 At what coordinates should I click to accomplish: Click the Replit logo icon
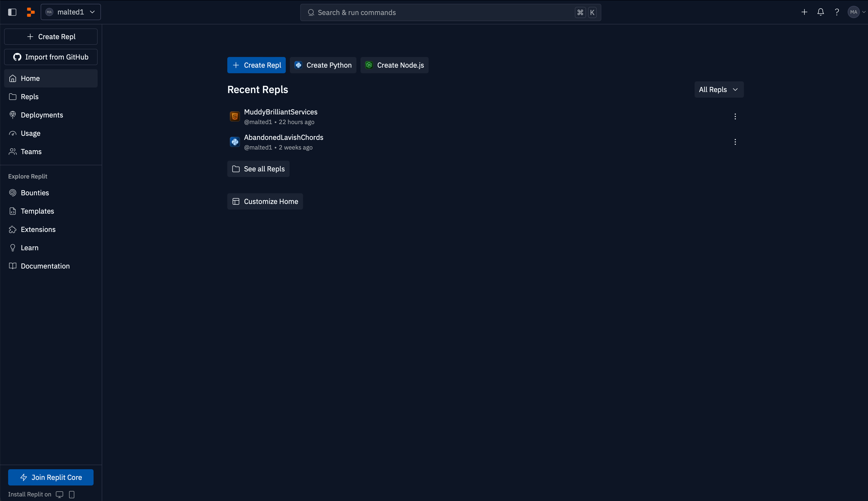tap(31, 12)
